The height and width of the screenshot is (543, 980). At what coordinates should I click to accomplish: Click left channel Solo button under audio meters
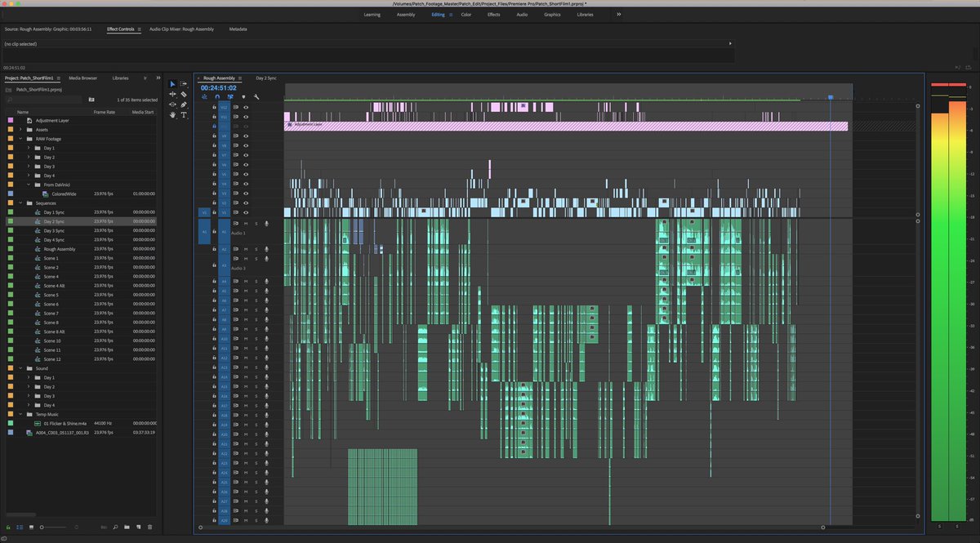pos(941,527)
